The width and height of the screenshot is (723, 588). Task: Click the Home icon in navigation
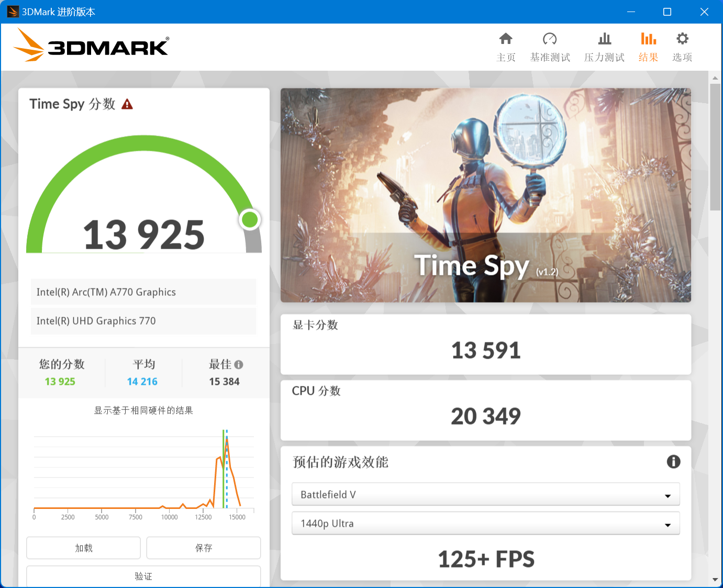click(506, 39)
